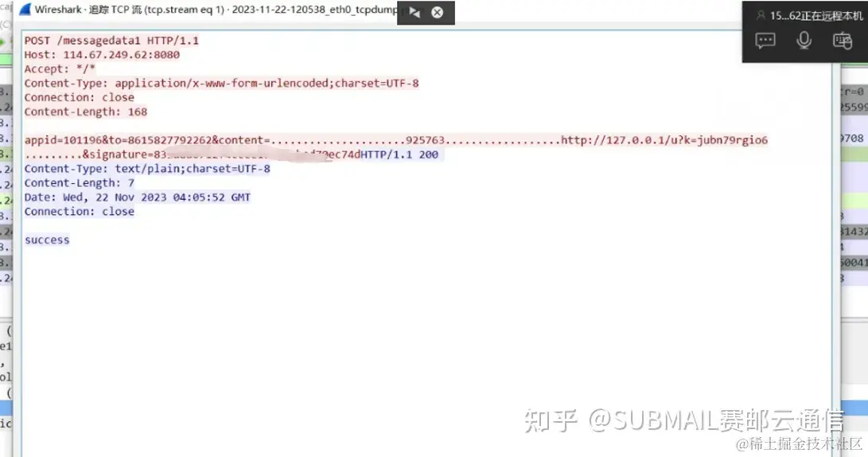Click the Accept: */* header line
Viewport: 868px width, 457px height.
tap(60, 69)
